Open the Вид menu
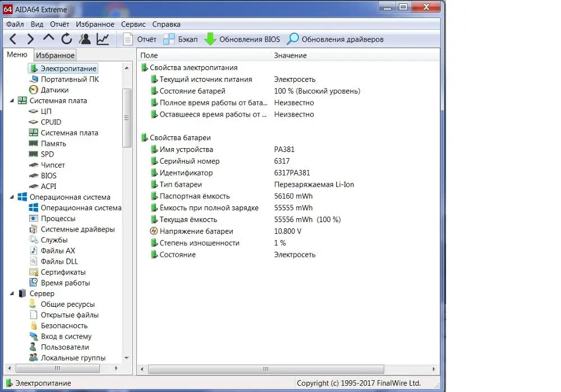The height and width of the screenshot is (392, 561). point(37,24)
